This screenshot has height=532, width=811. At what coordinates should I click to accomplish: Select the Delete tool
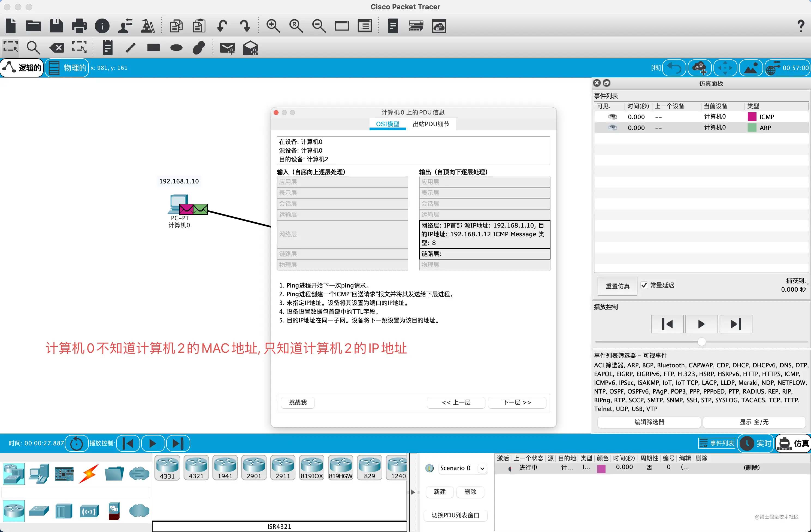point(57,48)
